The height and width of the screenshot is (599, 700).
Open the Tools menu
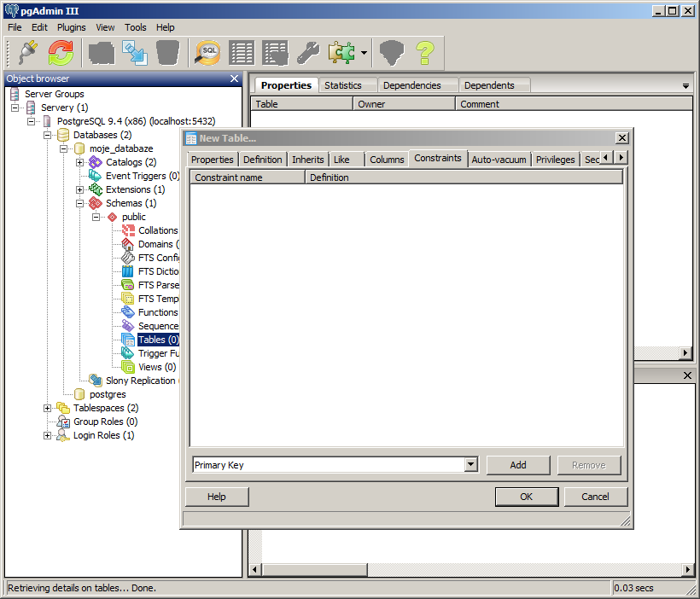[x=135, y=27]
